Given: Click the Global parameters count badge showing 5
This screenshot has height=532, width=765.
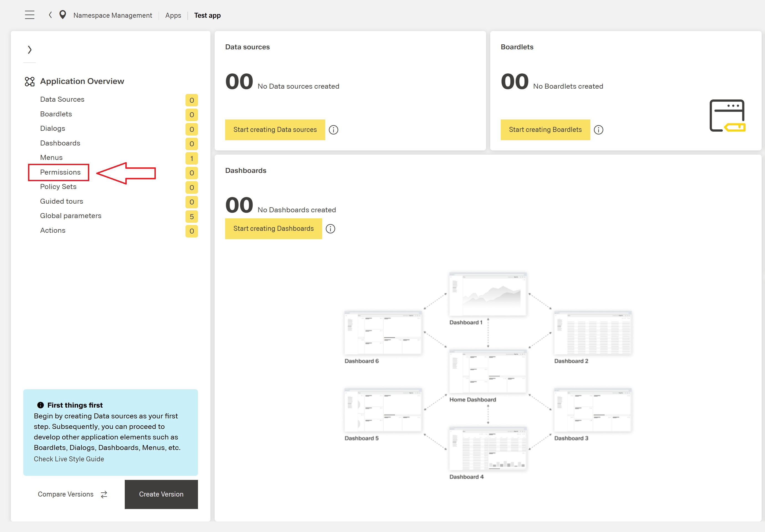Looking at the screenshot, I should click(x=192, y=216).
